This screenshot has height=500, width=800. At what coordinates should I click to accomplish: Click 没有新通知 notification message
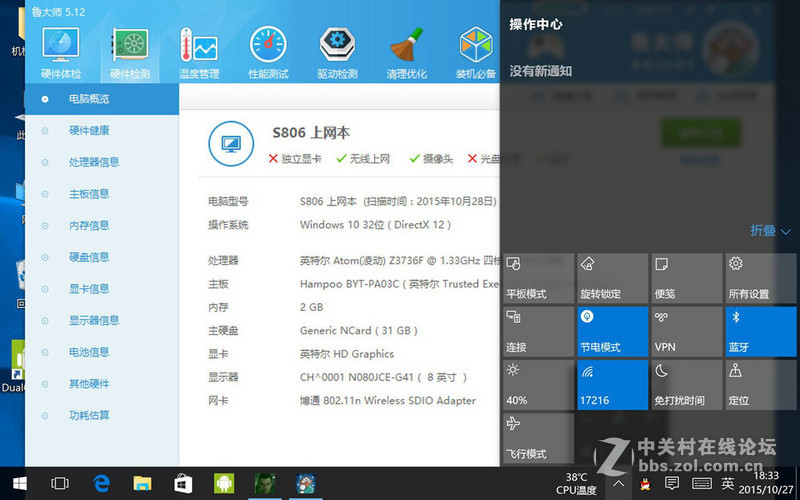pyautogui.click(x=540, y=71)
